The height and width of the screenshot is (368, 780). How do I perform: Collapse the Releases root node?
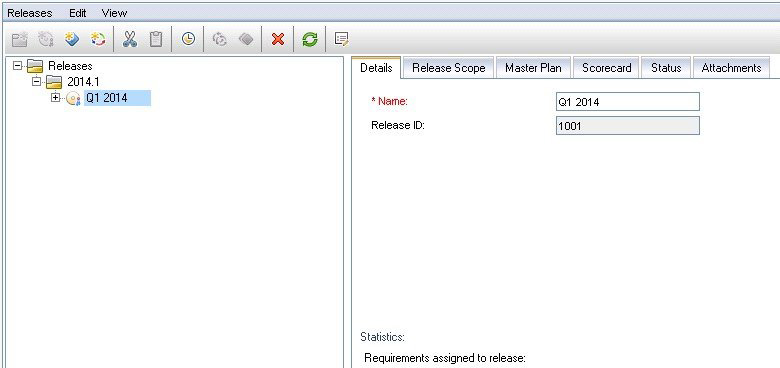[18, 66]
